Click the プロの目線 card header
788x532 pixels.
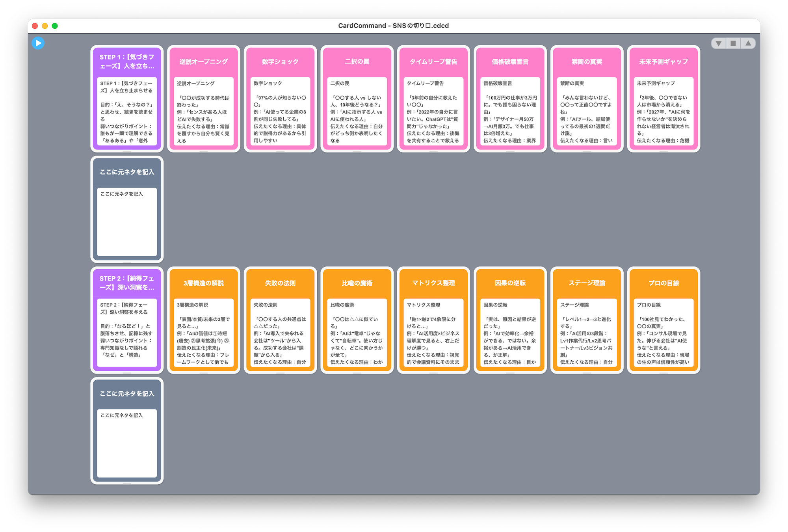tap(663, 283)
